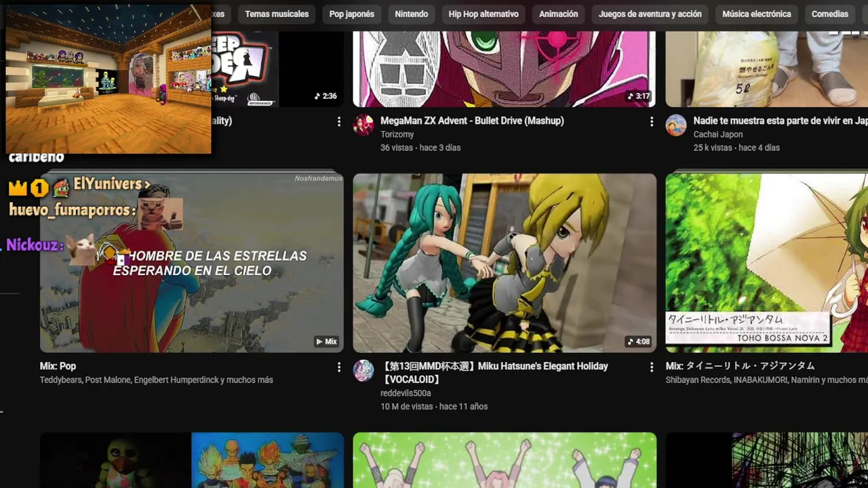Click Nickouz chat username
Viewport: 868px width, 488px height.
click(35, 245)
